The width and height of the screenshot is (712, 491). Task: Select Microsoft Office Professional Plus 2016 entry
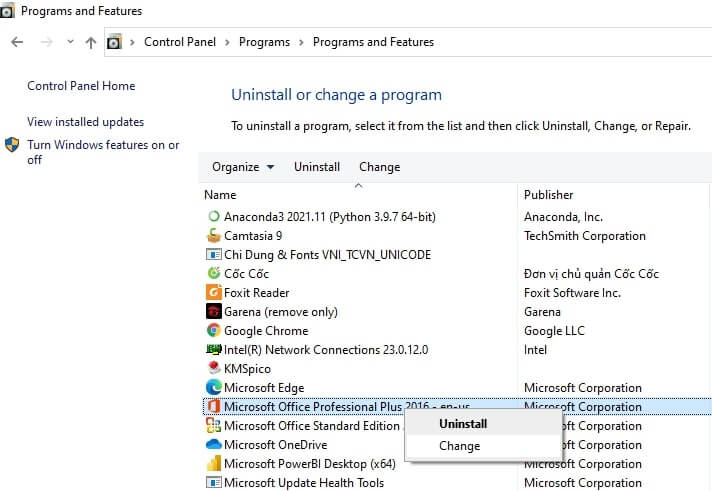457,406
